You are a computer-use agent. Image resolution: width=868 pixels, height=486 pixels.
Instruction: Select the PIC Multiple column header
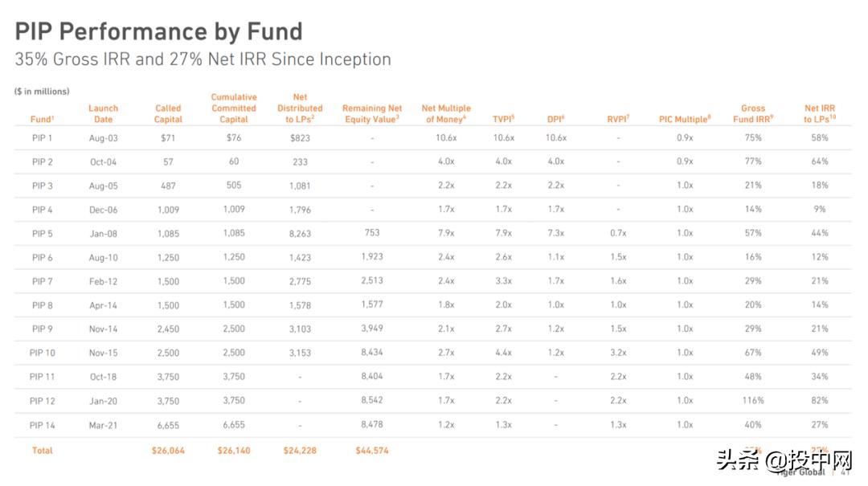click(x=685, y=119)
